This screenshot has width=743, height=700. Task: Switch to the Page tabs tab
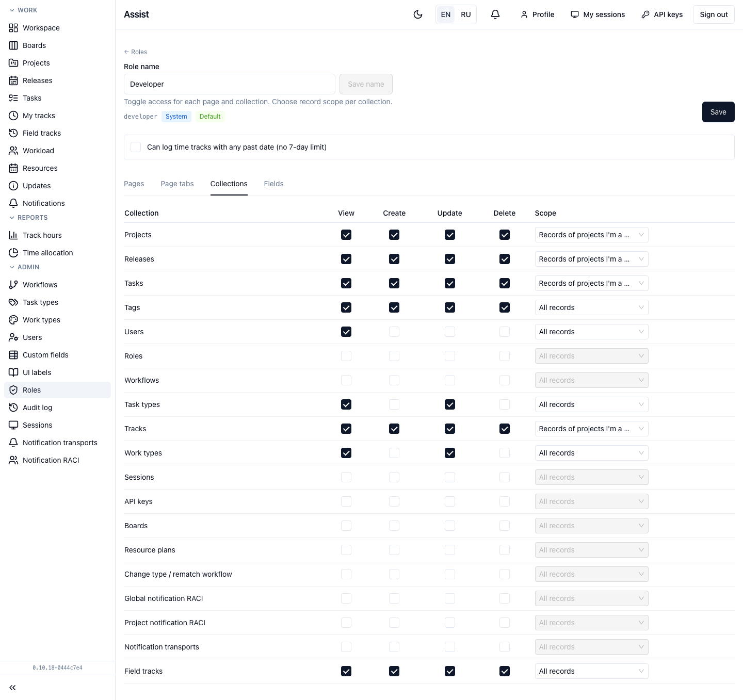[177, 184]
